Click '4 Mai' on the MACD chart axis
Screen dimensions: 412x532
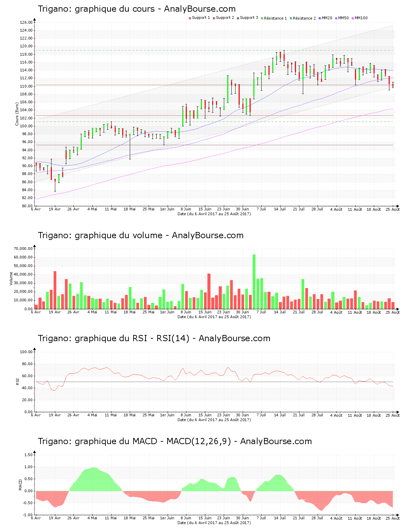click(92, 518)
